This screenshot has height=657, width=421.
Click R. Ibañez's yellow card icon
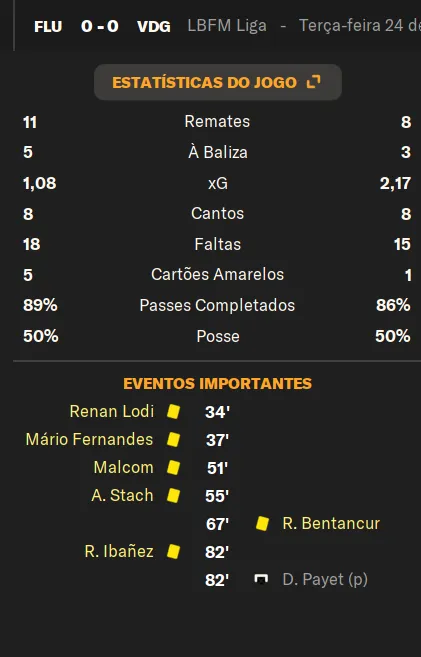pyautogui.click(x=173, y=551)
